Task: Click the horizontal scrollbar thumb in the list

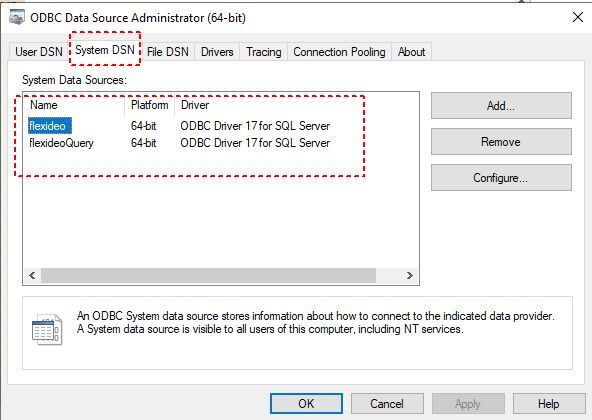Action: [208, 275]
